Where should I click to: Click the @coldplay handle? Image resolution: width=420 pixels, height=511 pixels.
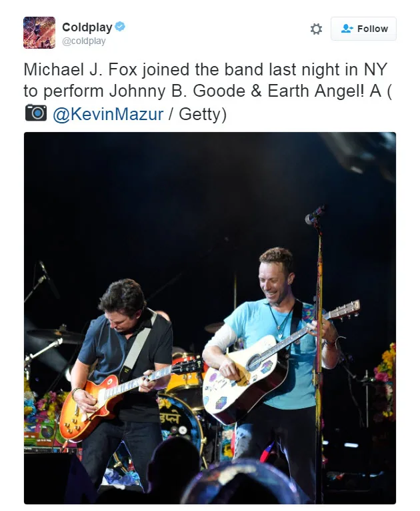coord(84,41)
